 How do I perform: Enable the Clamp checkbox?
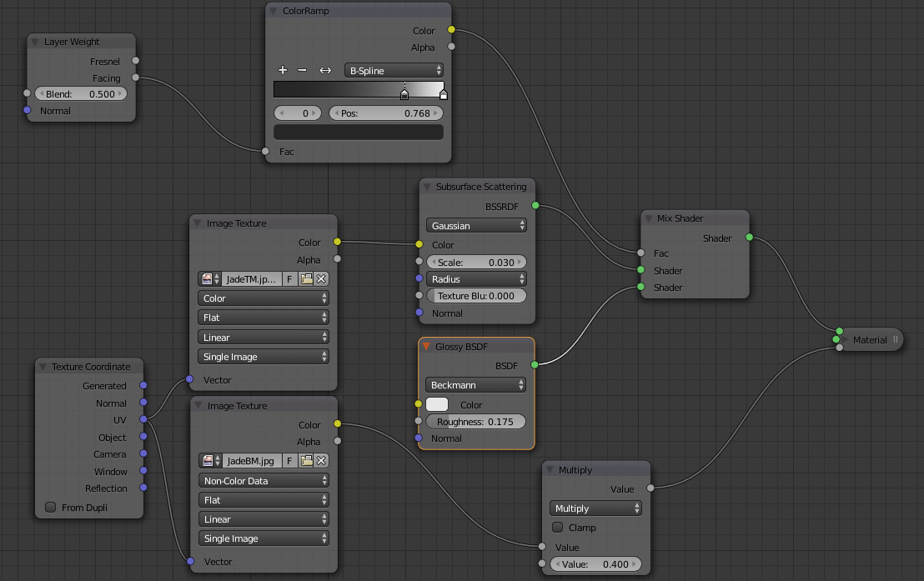557,528
